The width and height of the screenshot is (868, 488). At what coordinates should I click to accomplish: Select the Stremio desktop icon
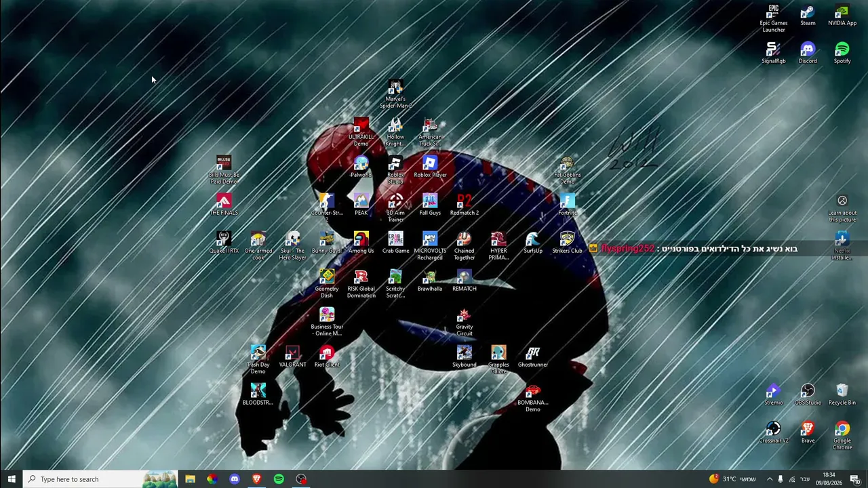[774, 395]
